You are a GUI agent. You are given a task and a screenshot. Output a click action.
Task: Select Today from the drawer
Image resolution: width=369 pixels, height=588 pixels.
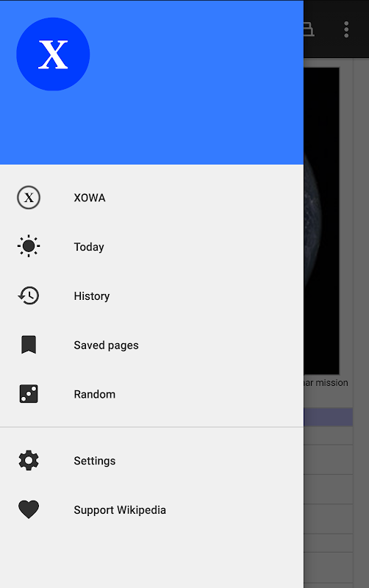tap(151, 246)
